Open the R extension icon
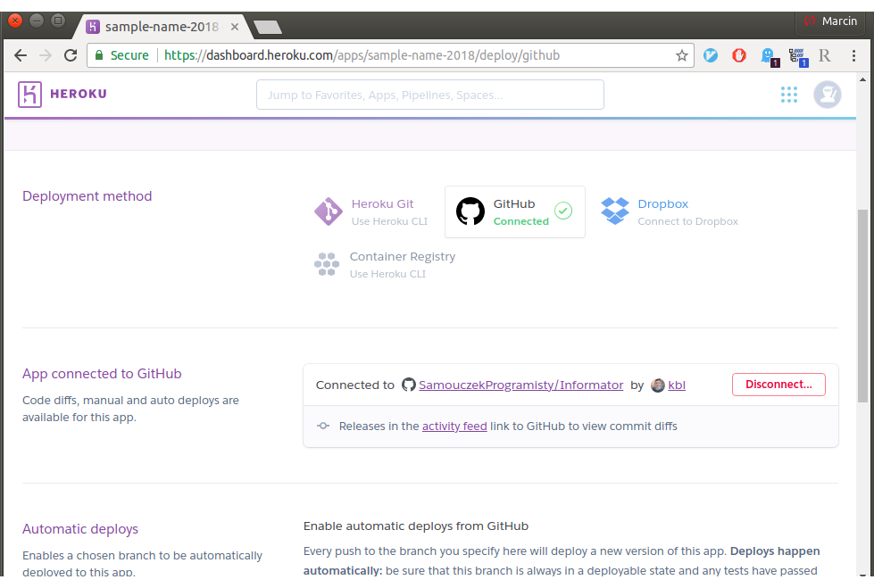The image size is (874, 588). click(824, 55)
